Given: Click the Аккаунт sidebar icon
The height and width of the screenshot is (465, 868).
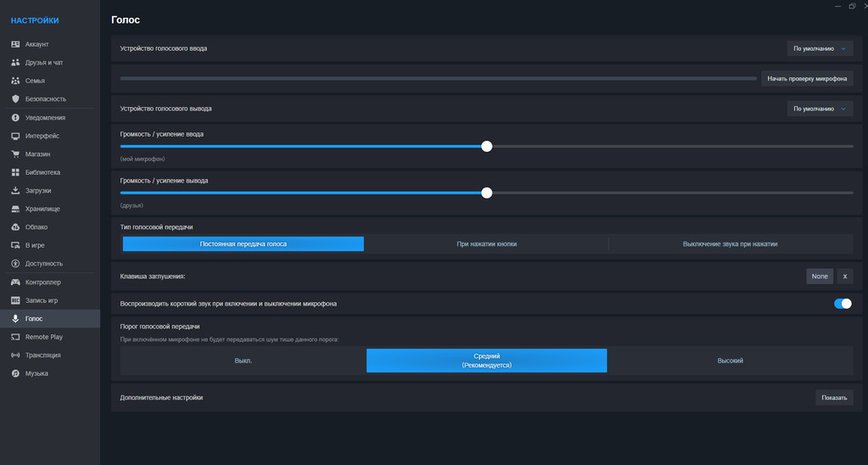Looking at the screenshot, I should [15, 44].
